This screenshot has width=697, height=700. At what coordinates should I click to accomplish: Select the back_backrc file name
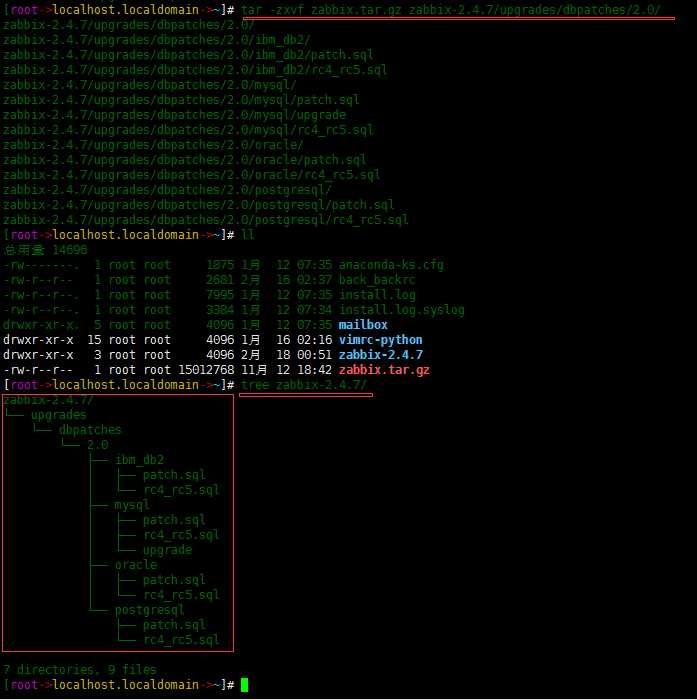(x=377, y=280)
